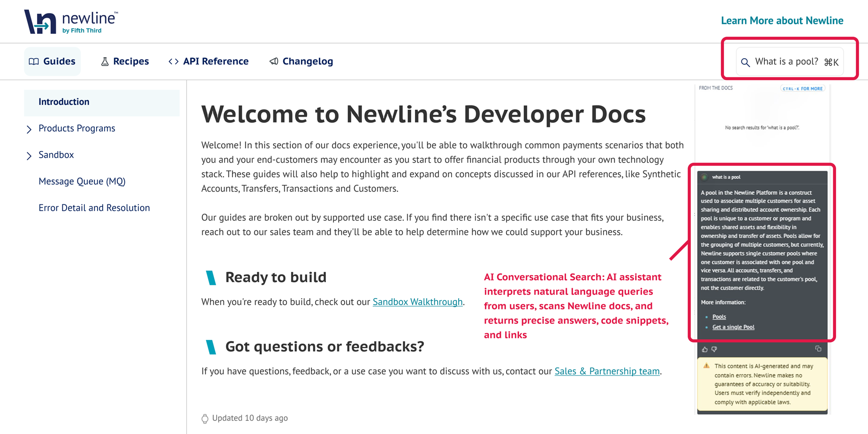Viewport: 868px width, 434px height.
Task: Give thumbs up on AI answer
Action: coord(704,349)
